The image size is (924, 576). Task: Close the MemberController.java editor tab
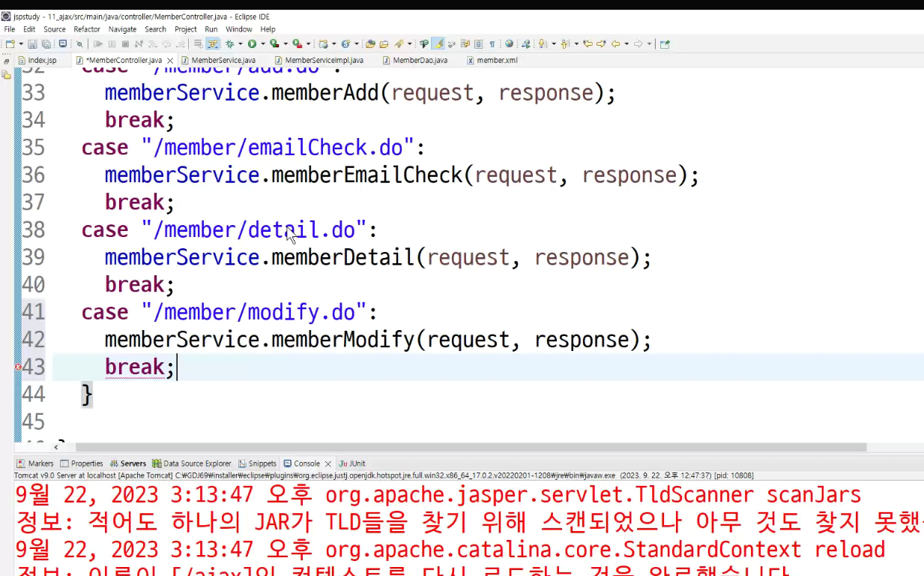click(170, 61)
